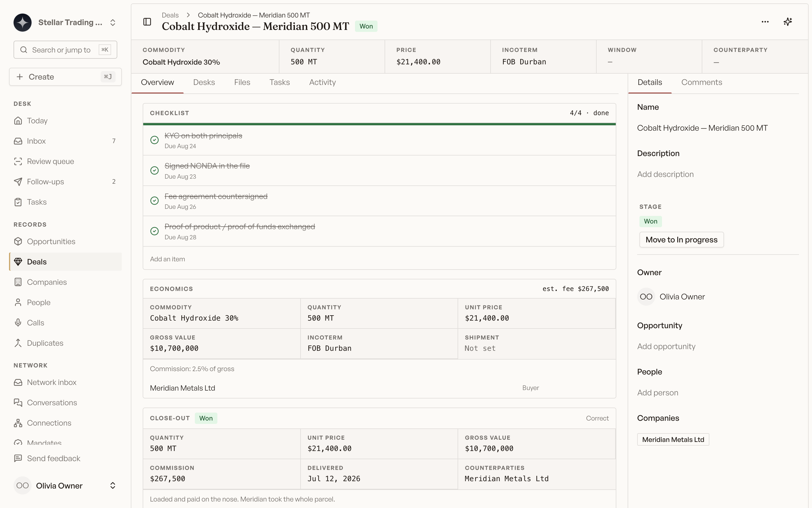812x508 pixels.
Task: Open Opportunities records
Action: click(65, 242)
